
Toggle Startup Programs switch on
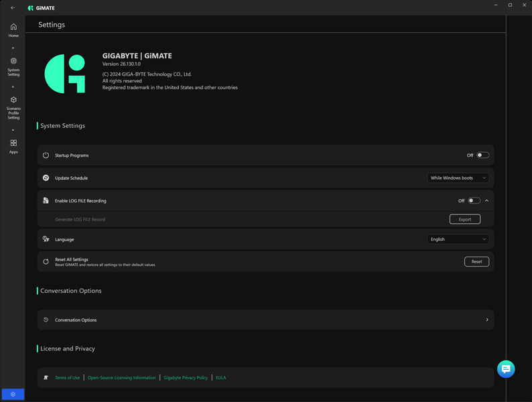coord(483,155)
